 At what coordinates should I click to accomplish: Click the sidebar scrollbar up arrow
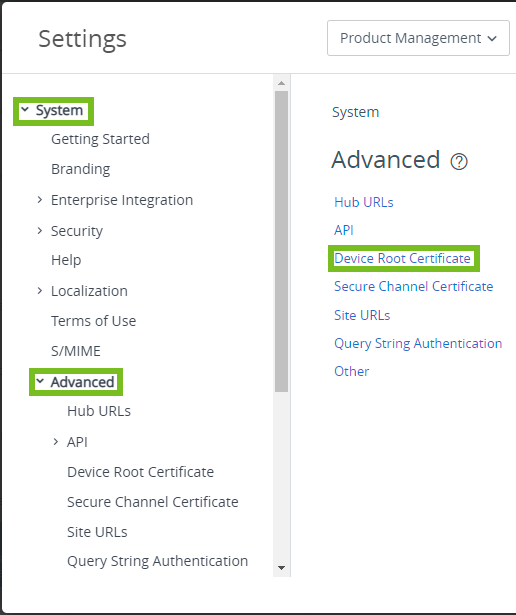click(x=281, y=83)
